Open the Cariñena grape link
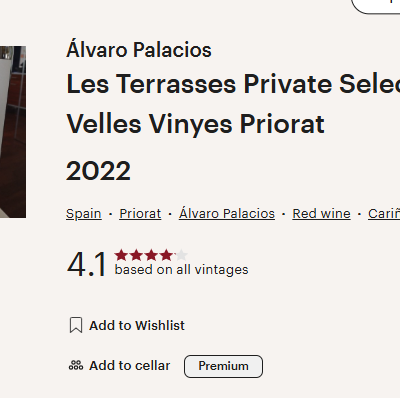The width and height of the screenshot is (400, 398). (384, 214)
